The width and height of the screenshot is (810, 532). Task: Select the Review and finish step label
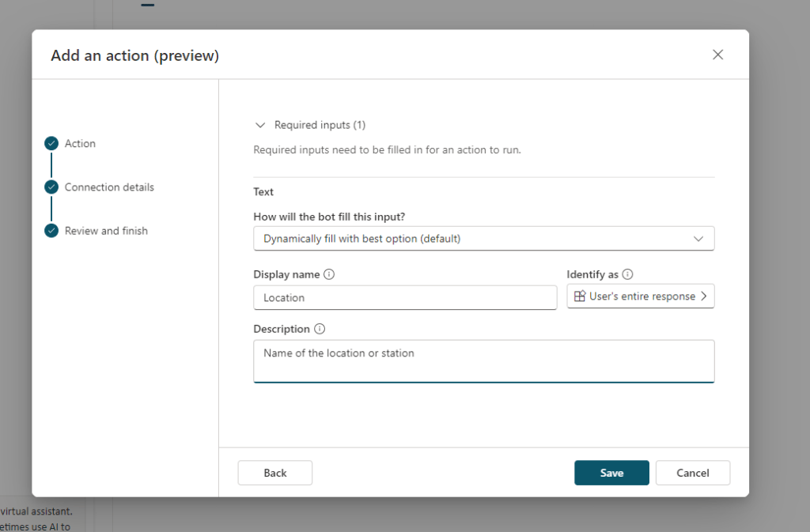click(x=106, y=231)
